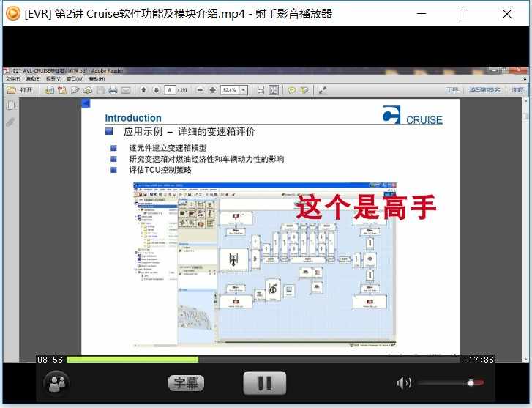
Task: Seek along the green video progress bar
Action: pyautogui.click(x=132, y=360)
